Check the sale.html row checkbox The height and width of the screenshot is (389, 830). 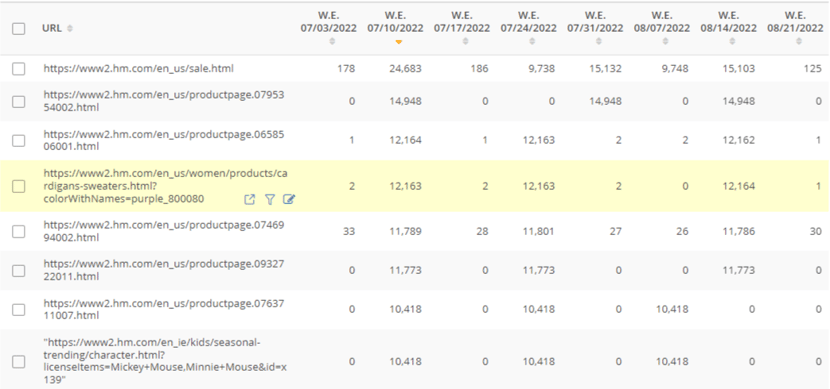tap(19, 69)
